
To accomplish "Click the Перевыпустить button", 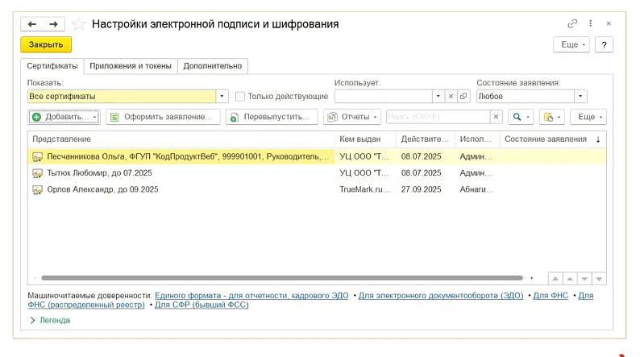I will point(272,117).
